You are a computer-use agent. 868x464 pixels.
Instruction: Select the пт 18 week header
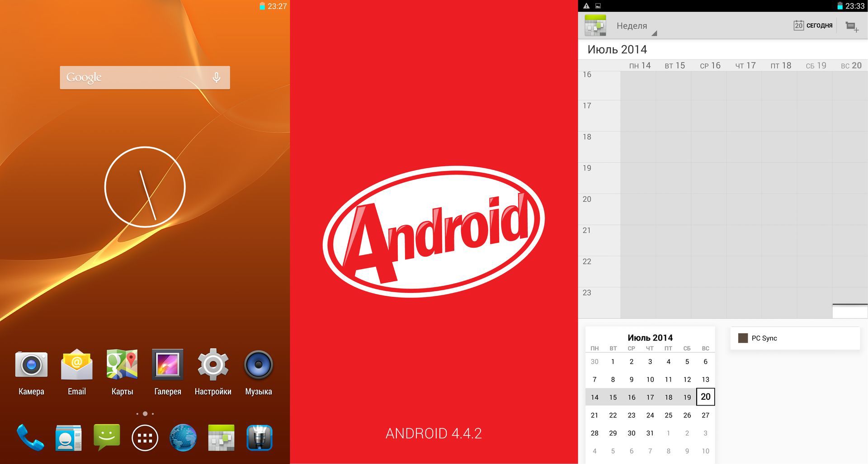(x=781, y=66)
